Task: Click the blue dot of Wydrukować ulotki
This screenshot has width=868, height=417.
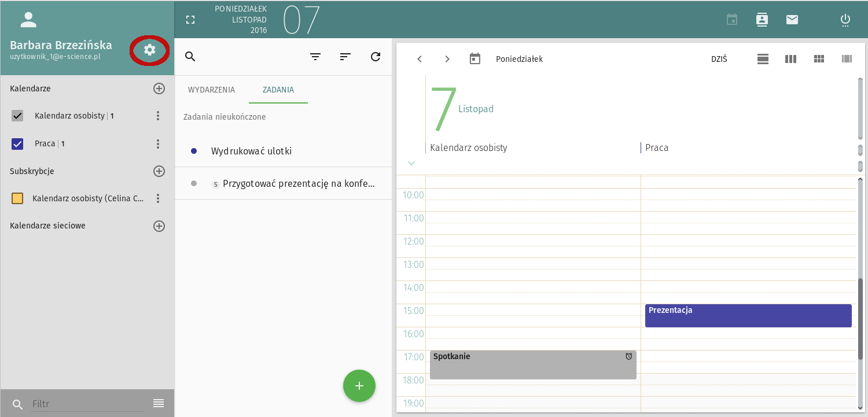Action: [194, 151]
